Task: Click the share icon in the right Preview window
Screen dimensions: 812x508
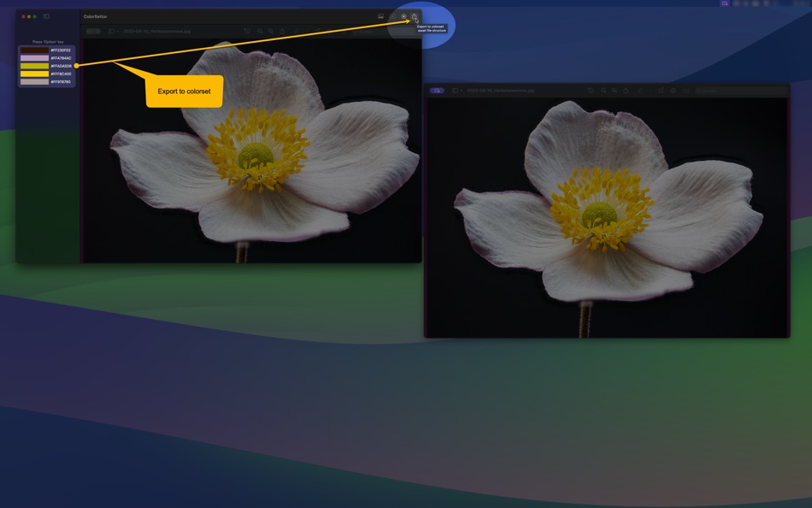Action: pos(626,90)
